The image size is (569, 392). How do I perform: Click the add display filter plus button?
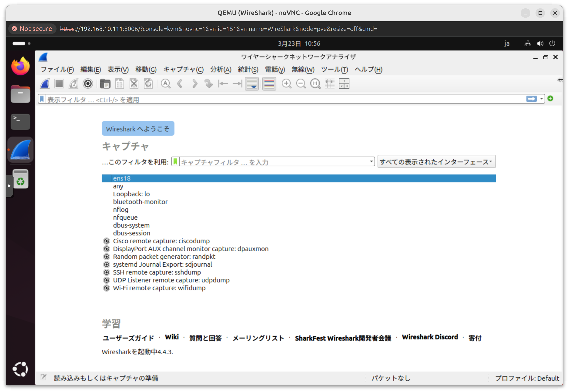point(550,99)
